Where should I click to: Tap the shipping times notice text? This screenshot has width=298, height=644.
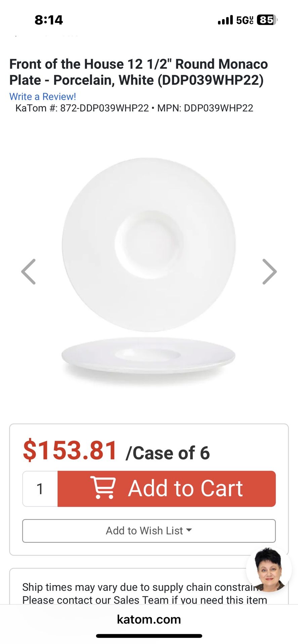[144, 593]
